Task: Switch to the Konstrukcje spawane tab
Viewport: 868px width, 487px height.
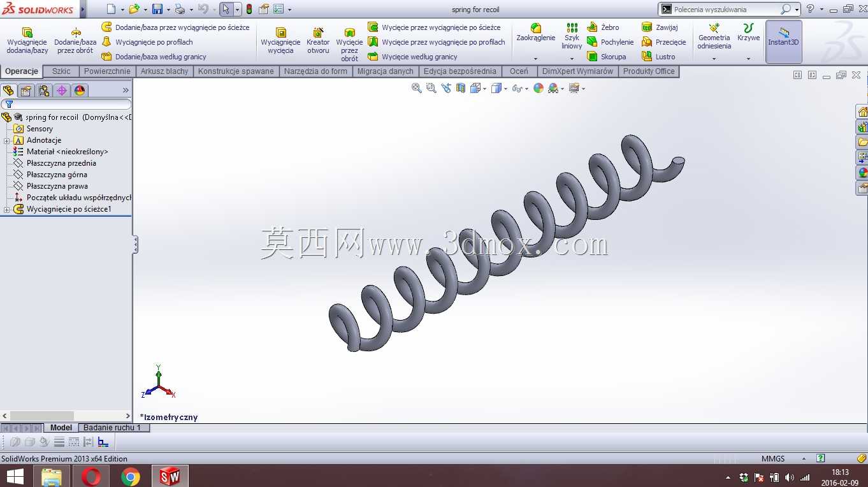Action: click(x=236, y=71)
